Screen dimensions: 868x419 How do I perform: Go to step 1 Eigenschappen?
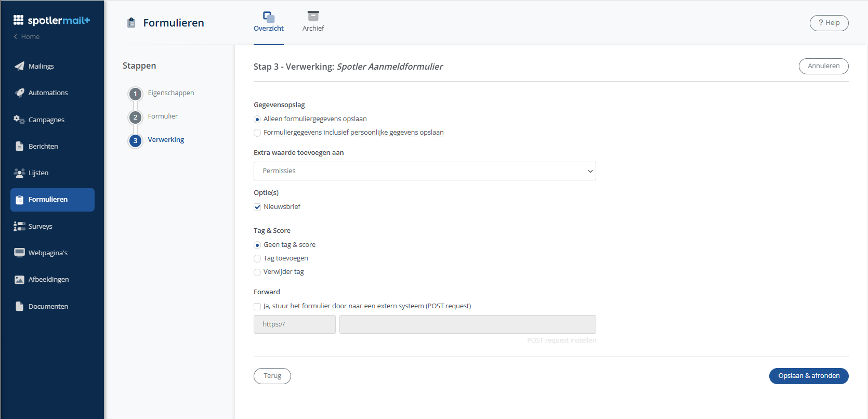point(136,94)
